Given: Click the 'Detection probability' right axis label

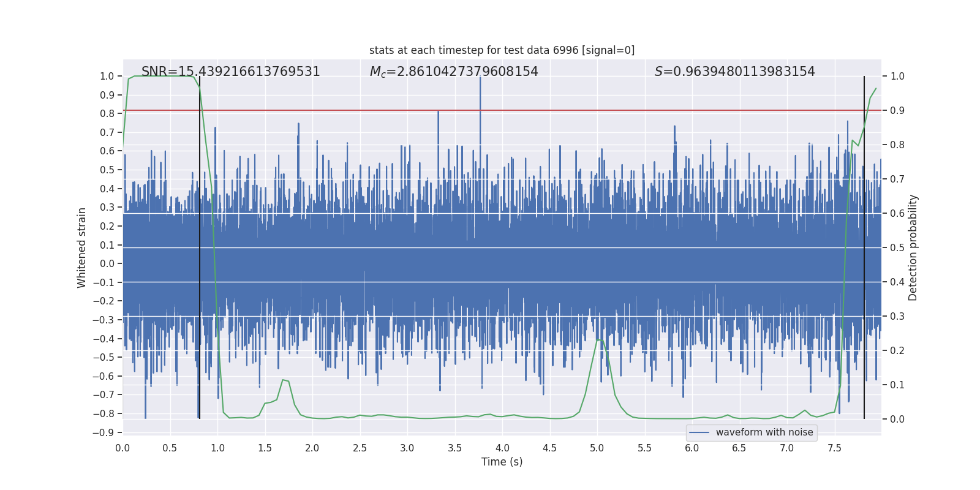Looking at the screenshot, I should [913, 248].
